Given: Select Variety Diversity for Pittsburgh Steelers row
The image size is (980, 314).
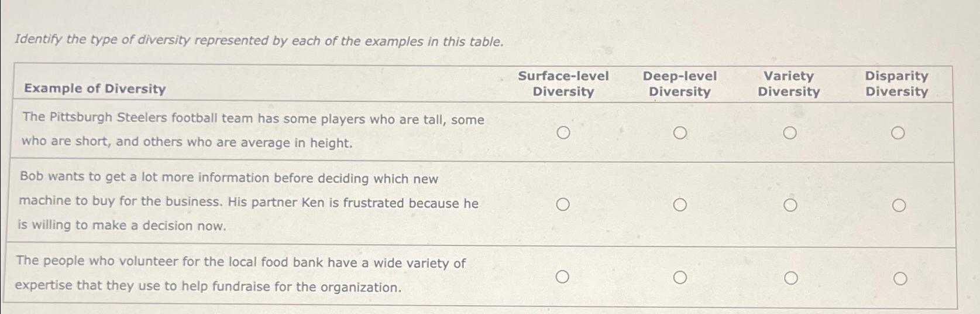Looking at the screenshot, I should tap(789, 134).
